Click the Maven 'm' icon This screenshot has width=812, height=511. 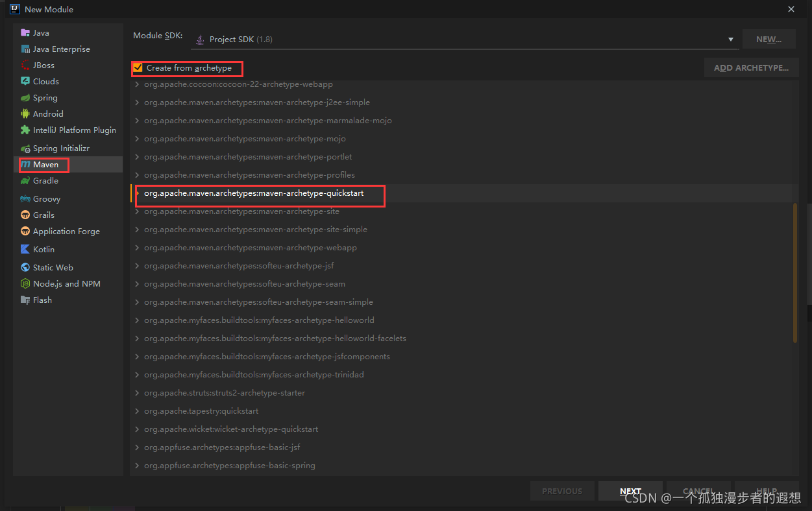click(x=25, y=165)
